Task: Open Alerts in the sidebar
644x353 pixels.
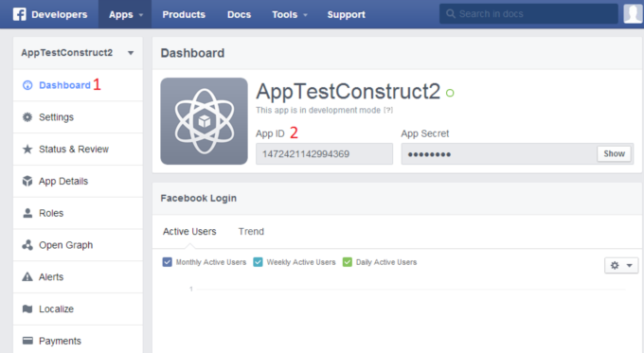Action: pyautogui.click(x=78, y=276)
